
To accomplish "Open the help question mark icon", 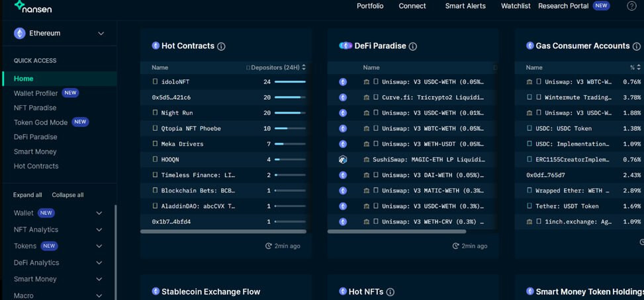I will click(x=631, y=6).
